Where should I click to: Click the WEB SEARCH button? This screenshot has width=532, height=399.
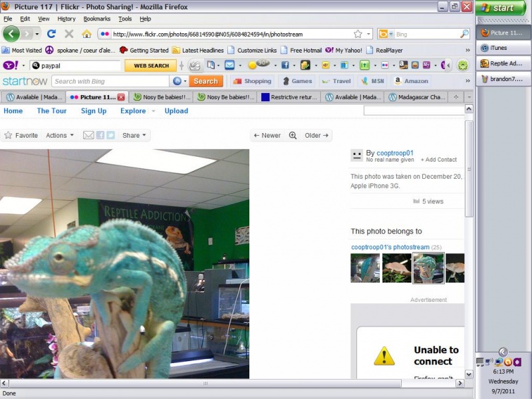[x=151, y=65]
